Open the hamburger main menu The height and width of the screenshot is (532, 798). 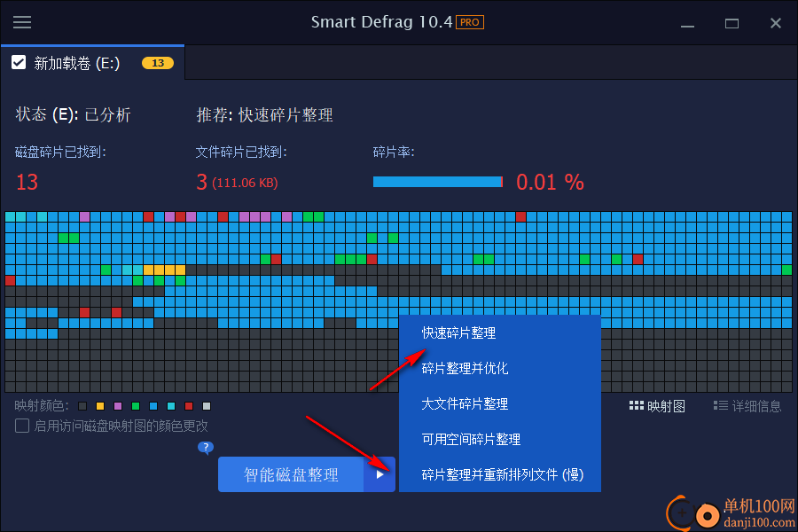[22, 22]
